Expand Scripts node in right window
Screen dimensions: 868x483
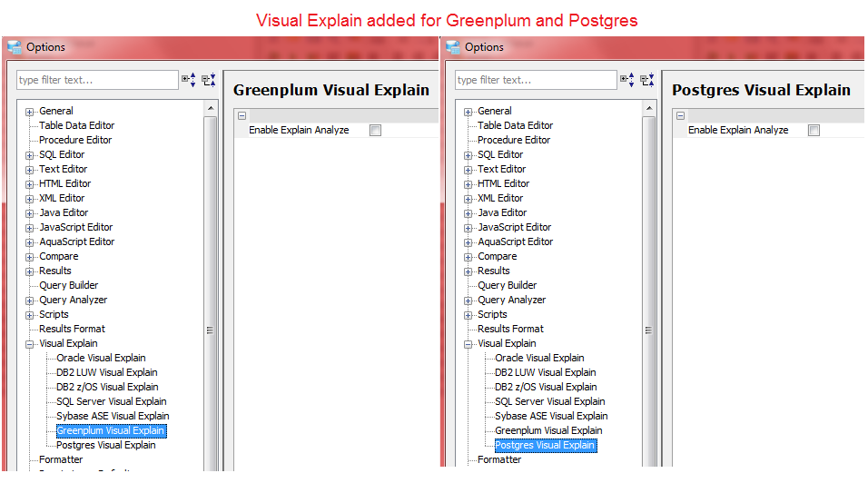coord(468,315)
